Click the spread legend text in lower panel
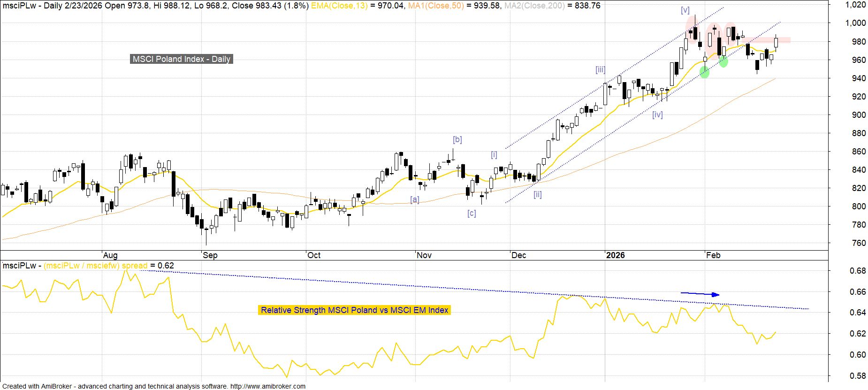 point(134,266)
